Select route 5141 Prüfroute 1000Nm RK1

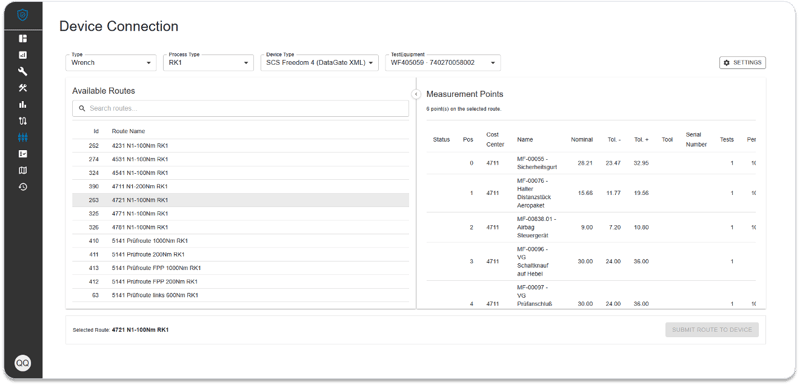[x=240, y=241]
